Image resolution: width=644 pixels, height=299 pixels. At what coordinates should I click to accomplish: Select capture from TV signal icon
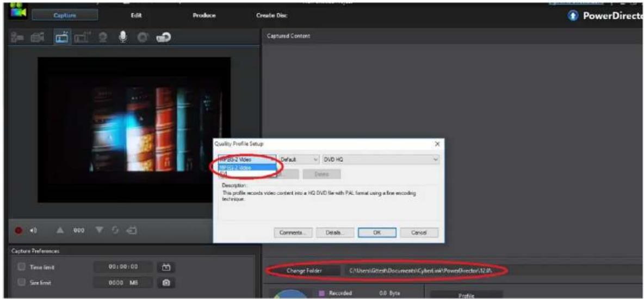[x=61, y=37]
